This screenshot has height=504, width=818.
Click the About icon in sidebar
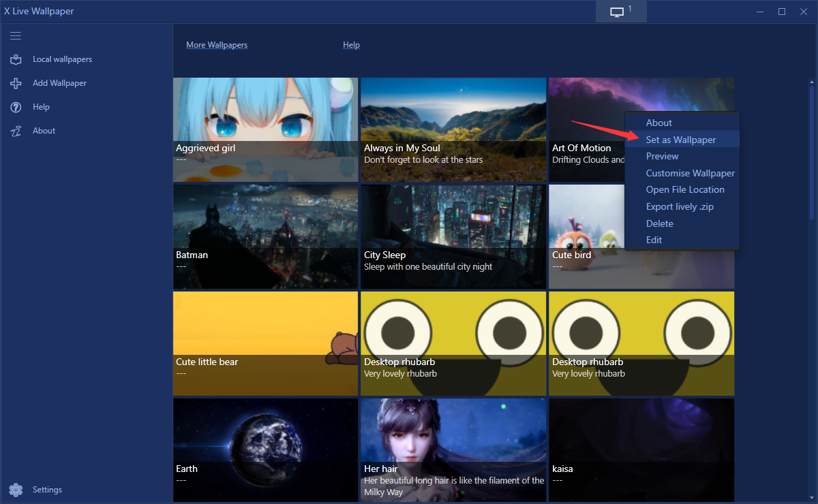[16, 131]
